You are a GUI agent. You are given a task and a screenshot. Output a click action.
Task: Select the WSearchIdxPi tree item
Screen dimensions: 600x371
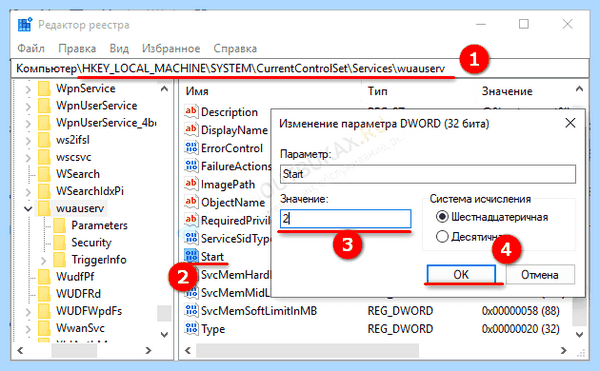click(x=90, y=191)
